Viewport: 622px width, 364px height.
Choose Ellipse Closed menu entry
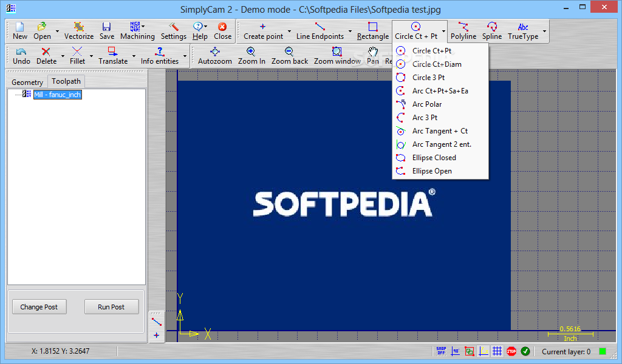point(440,158)
